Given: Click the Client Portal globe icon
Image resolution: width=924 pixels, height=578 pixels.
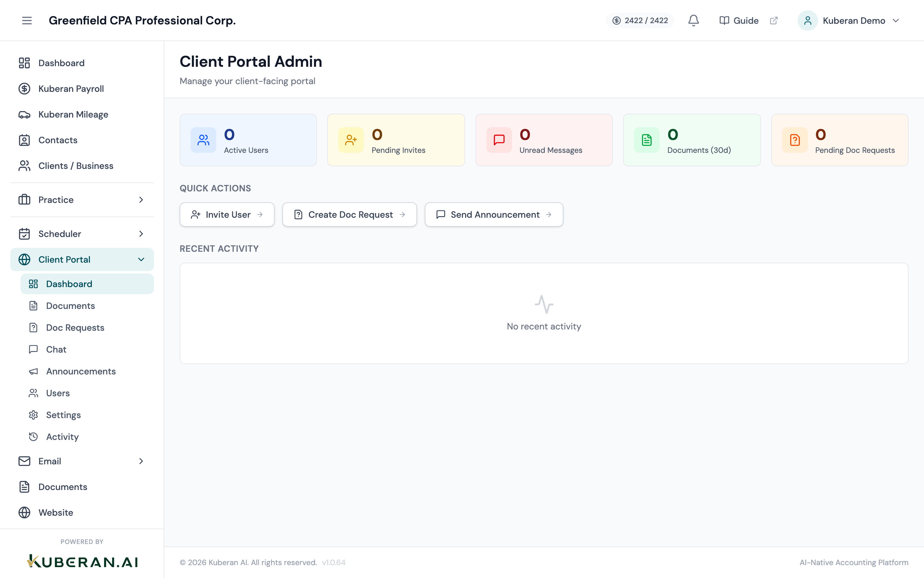Looking at the screenshot, I should [x=24, y=259].
